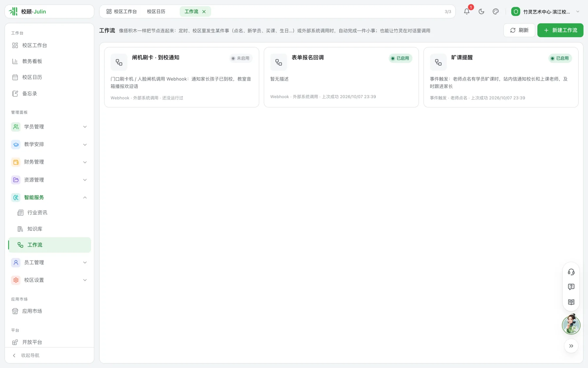Collapse the 智能服务 menu
Screen dimensions: 588x368
(49, 197)
